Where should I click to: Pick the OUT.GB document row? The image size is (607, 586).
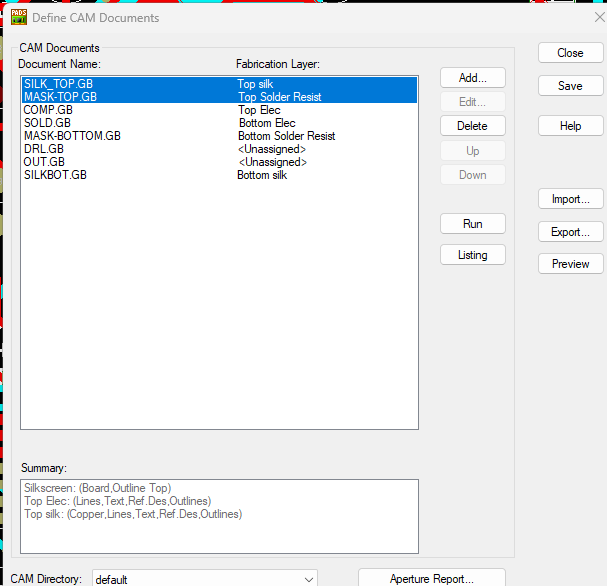44,162
